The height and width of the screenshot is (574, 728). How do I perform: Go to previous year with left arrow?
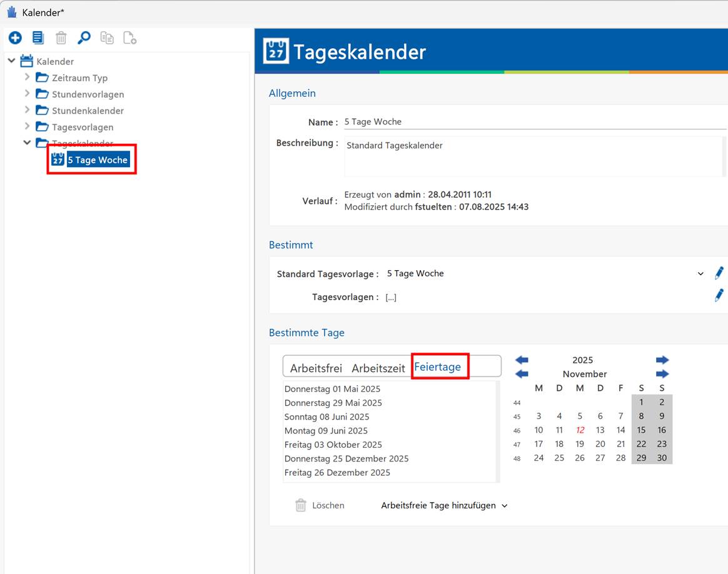click(x=522, y=360)
